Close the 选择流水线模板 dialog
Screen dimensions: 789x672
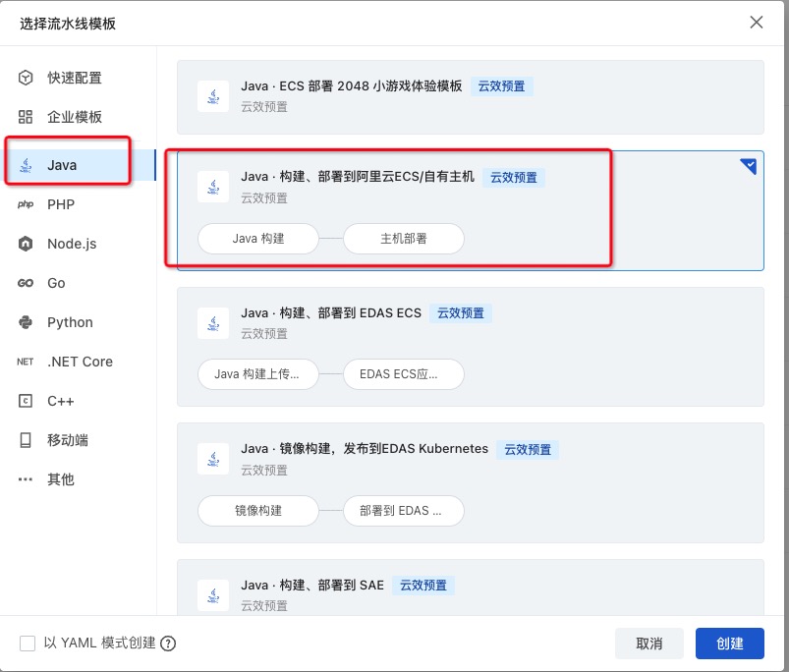(x=757, y=23)
